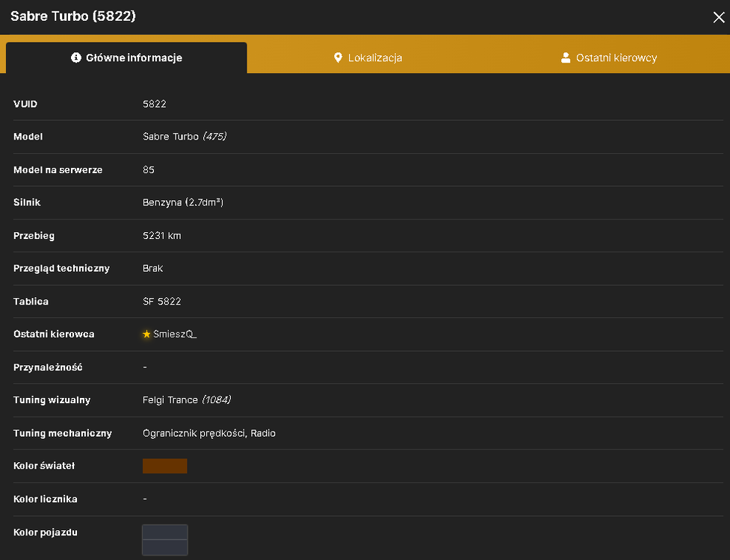Open last driver SmieszQ_ profile
The width and height of the screenshot is (730, 560).
click(x=175, y=334)
